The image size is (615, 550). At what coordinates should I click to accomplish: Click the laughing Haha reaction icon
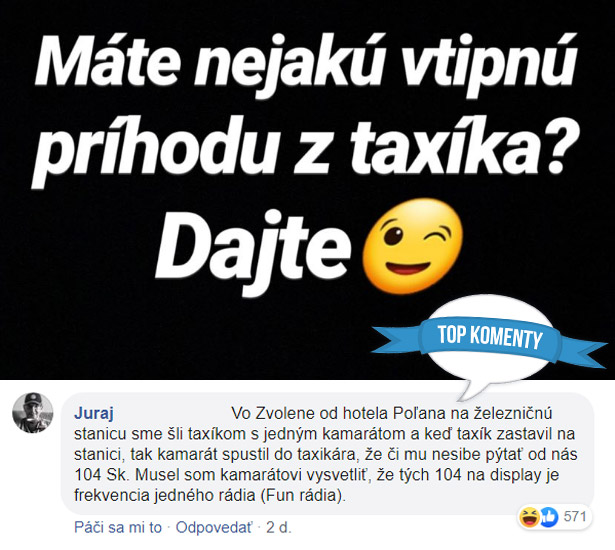click(529, 517)
